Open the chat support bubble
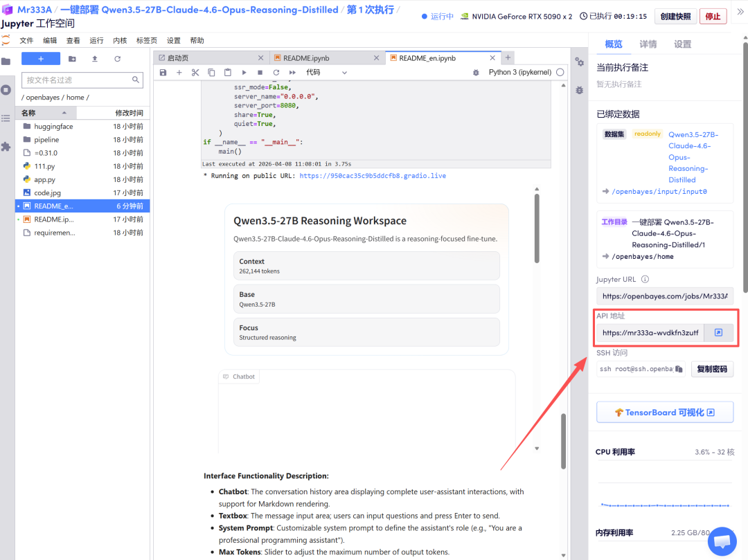 tap(722, 541)
